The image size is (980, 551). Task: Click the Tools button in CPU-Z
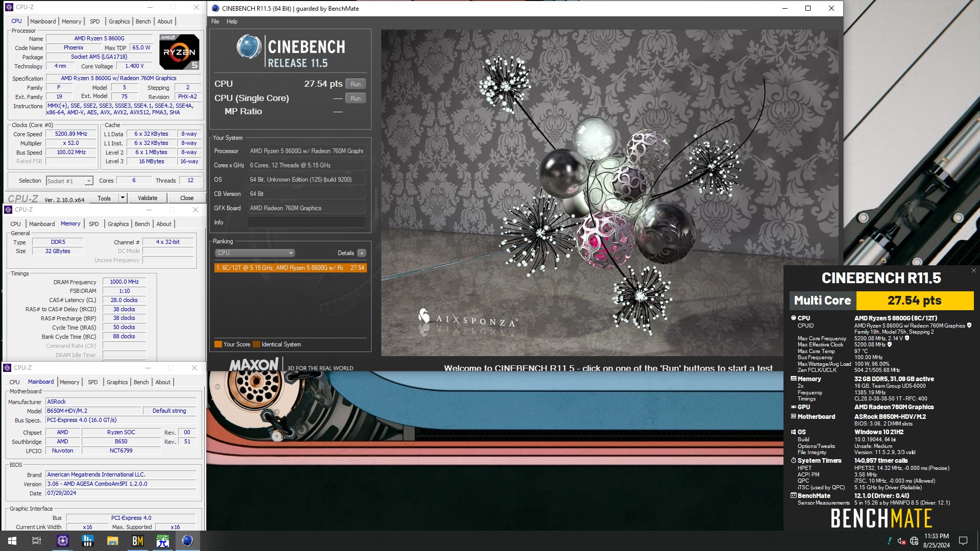[104, 198]
